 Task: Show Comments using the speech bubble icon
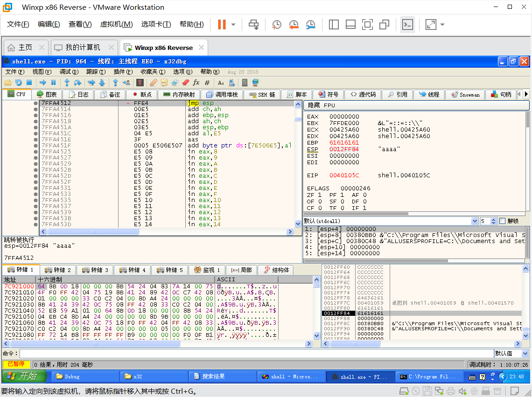coord(164,83)
